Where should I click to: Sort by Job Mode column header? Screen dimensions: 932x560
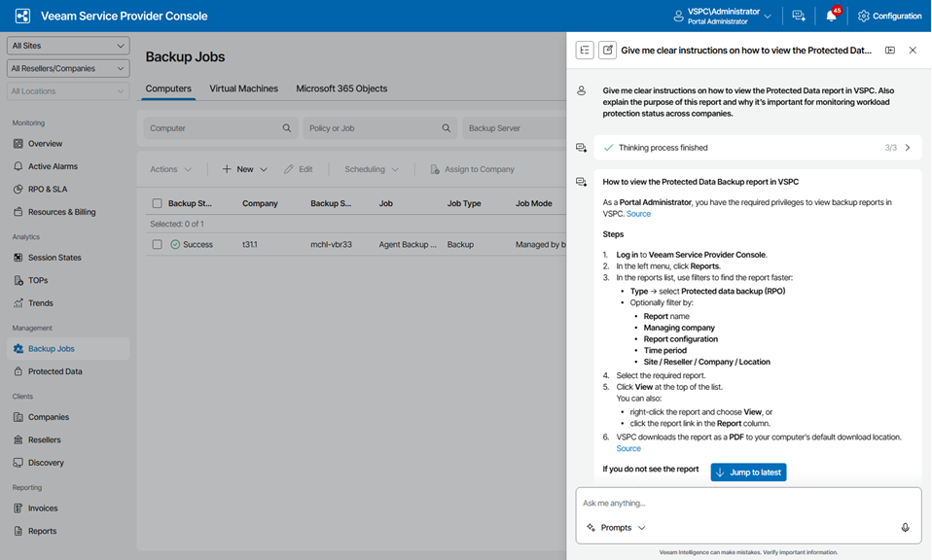pyautogui.click(x=534, y=203)
